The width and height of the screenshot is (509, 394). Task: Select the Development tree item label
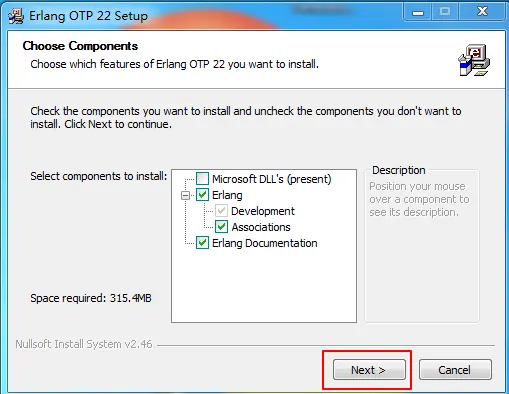tap(263, 211)
